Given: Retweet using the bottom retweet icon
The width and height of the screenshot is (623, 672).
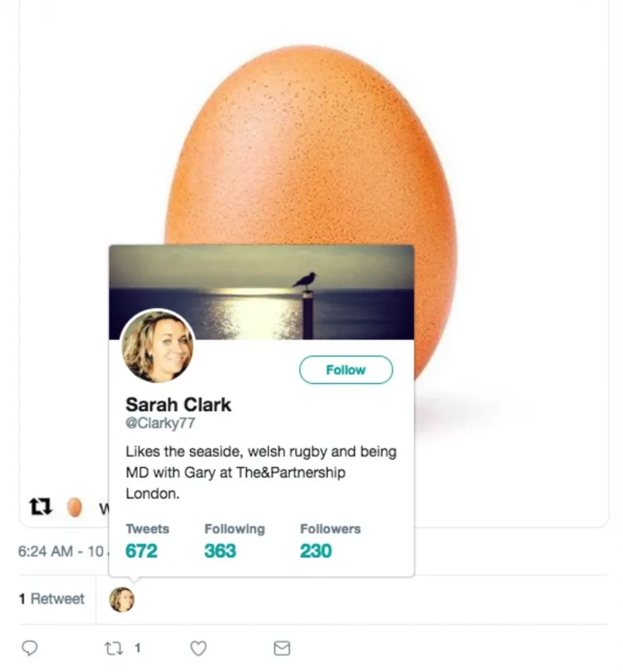Looking at the screenshot, I should click(x=114, y=648).
